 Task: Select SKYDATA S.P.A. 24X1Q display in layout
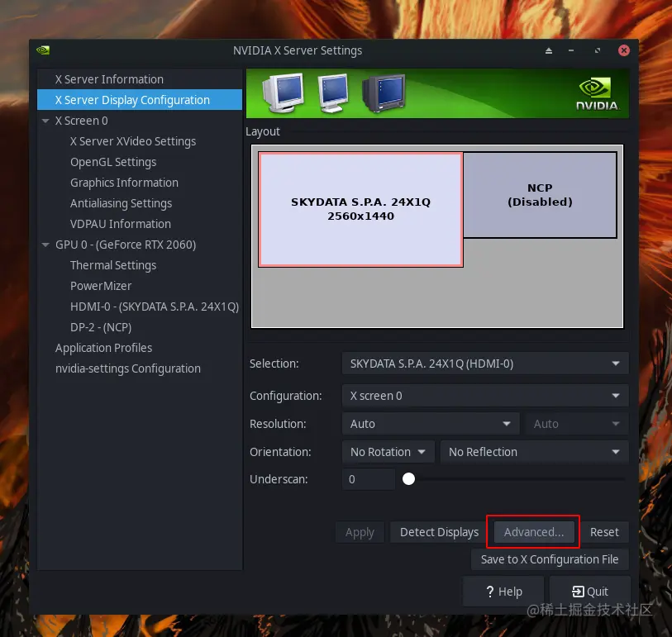(x=361, y=210)
